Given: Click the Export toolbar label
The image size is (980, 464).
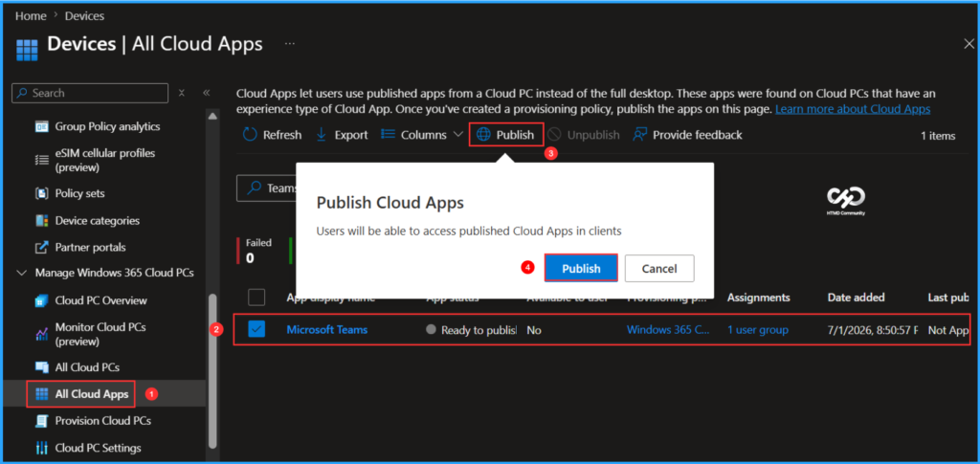Looking at the screenshot, I should [x=351, y=135].
